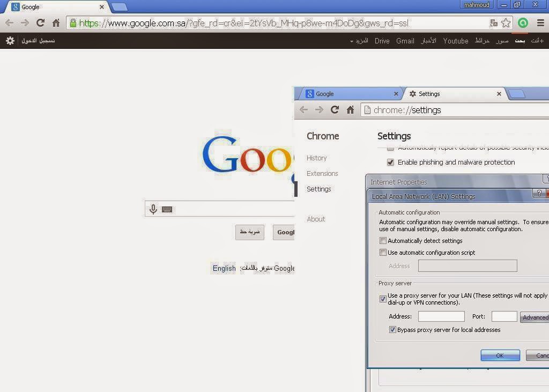Toggle Use a proxy server for your LAN
This screenshot has height=392, width=549.
point(383,299)
